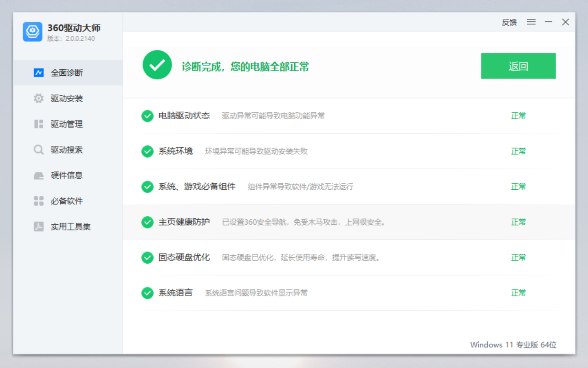Click 正常 status for 主页健康防护
The width and height of the screenshot is (588, 368).
point(518,222)
